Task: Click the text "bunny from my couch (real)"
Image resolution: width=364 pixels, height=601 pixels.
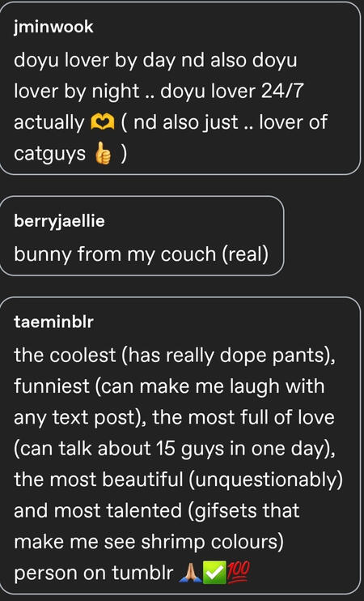Action: coord(142,254)
